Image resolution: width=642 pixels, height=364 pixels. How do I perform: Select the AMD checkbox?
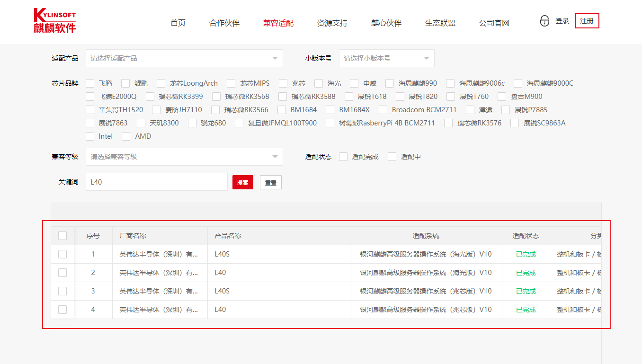click(x=126, y=136)
